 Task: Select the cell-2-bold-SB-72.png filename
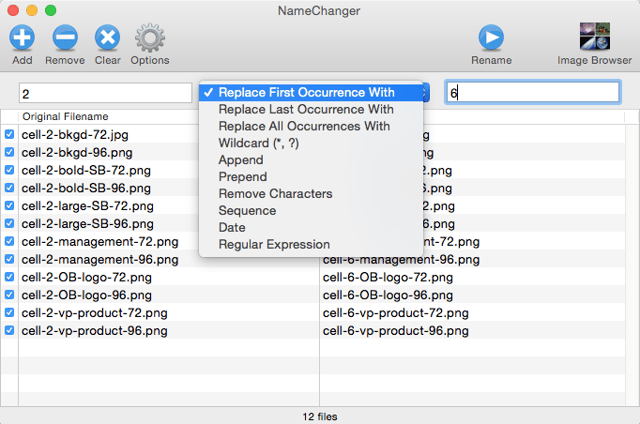[86, 170]
